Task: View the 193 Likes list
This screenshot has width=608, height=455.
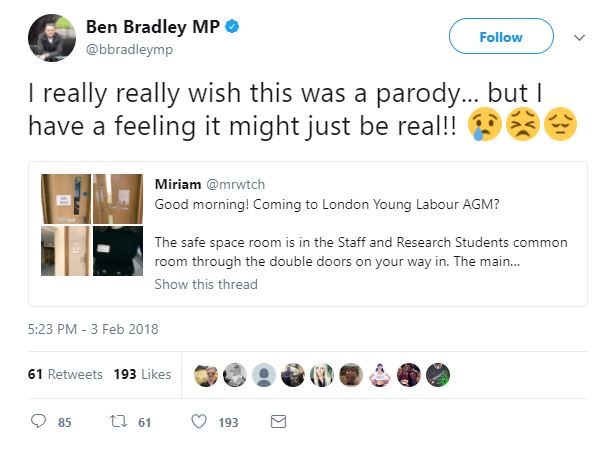Action: click(x=141, y=375)
